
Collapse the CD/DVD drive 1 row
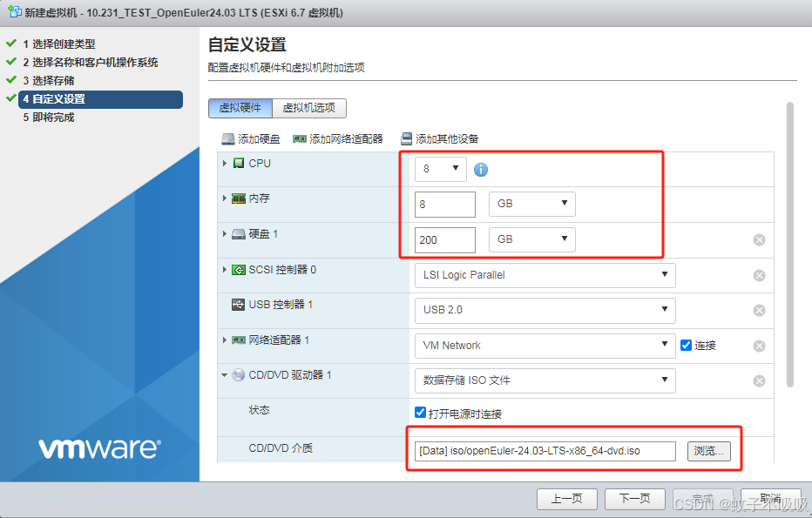(224, 375)
